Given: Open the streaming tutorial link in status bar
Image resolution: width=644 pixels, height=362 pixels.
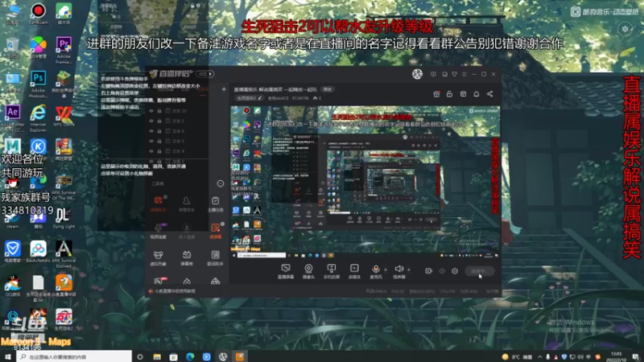Looking at the screenshot, I should pyautogui.click(x=175, y=291).
